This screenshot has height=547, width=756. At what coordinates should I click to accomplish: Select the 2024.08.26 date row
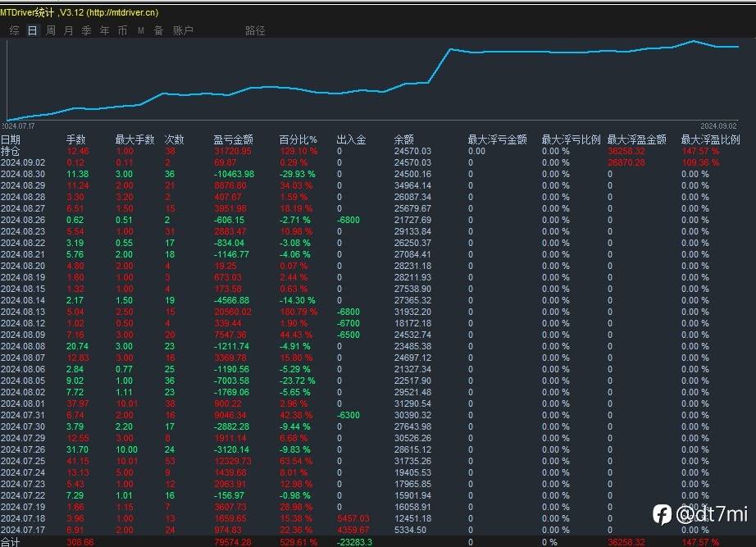(x=23, y=220)
